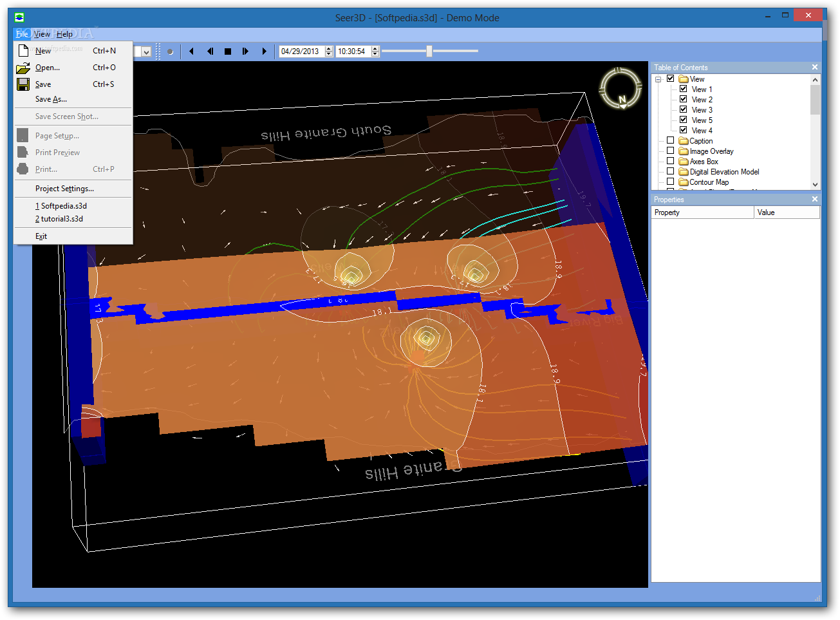Enable the Caption checkbox
The height and width of the screenshot is (620, 840).
coord(670,140)
